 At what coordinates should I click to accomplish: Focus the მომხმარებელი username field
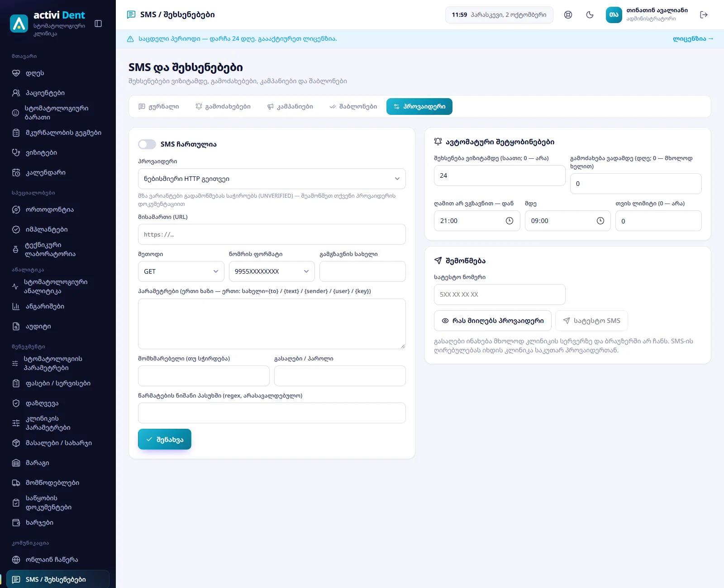click(204, 376)
